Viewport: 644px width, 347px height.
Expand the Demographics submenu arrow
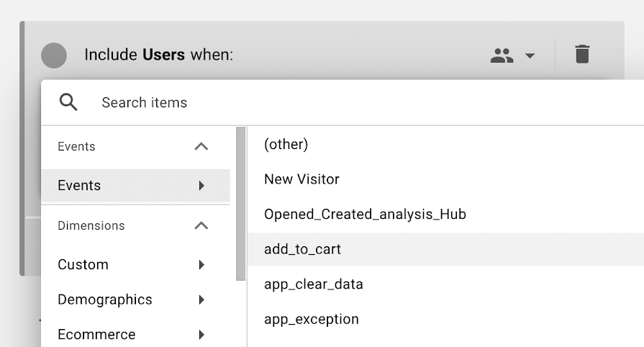tap(201, 299)
